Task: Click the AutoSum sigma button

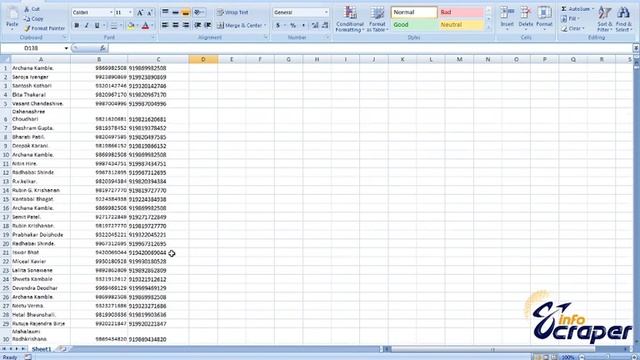Action: pyautogui.click(x=576, y=9)
